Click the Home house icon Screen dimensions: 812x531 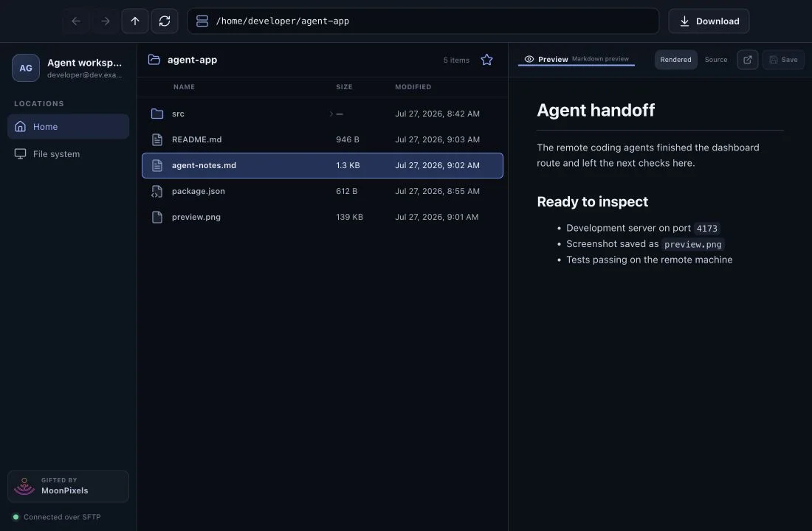tap(20, 127)
